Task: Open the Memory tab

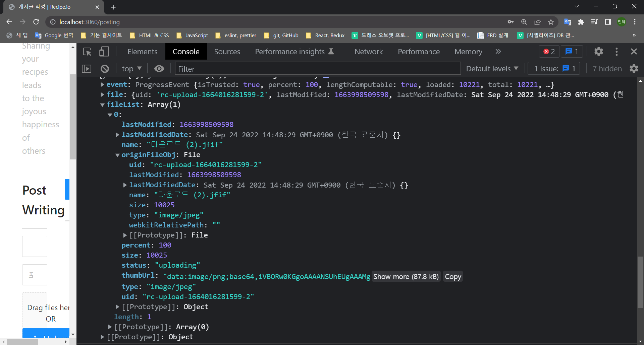Action: [x=468, y=52]
